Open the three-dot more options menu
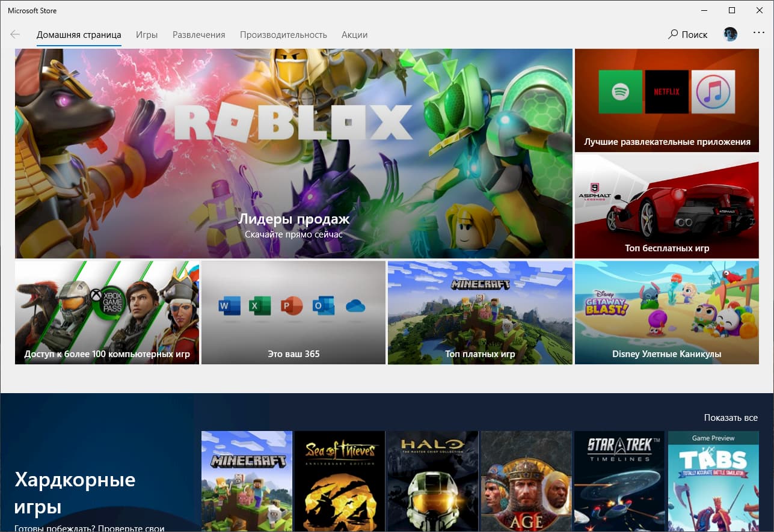Viewport: 774px width, 532px height. (759, 34)
